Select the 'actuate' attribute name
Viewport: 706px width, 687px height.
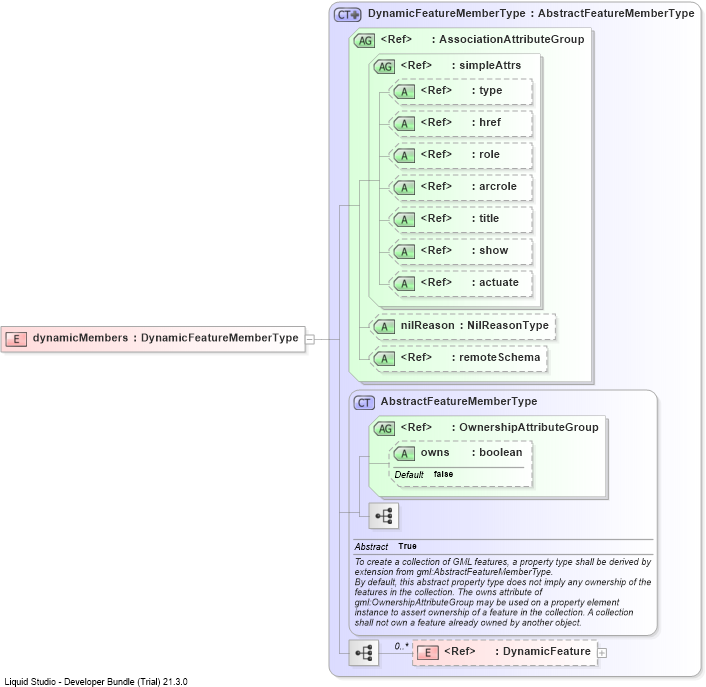(499, 282)
